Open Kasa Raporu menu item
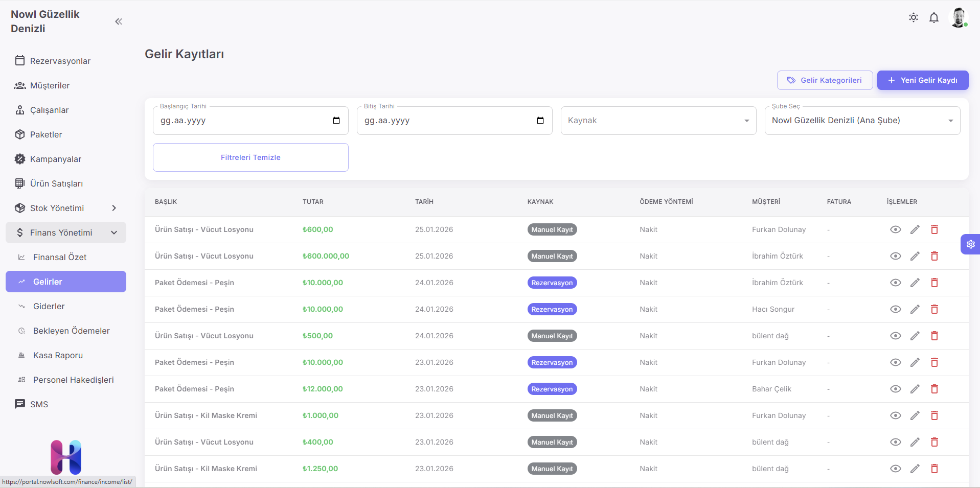Screen dimensions: 980x488 [58, 355]
